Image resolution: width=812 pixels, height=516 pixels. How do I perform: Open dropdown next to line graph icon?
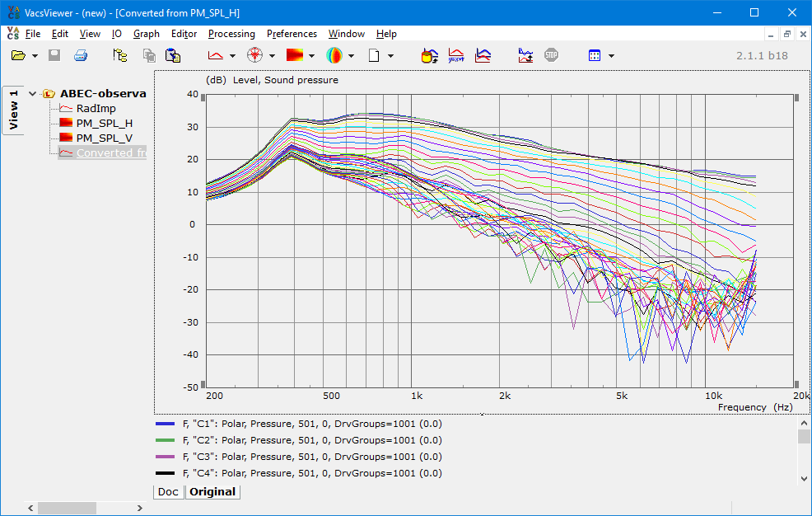click(232, 56)
